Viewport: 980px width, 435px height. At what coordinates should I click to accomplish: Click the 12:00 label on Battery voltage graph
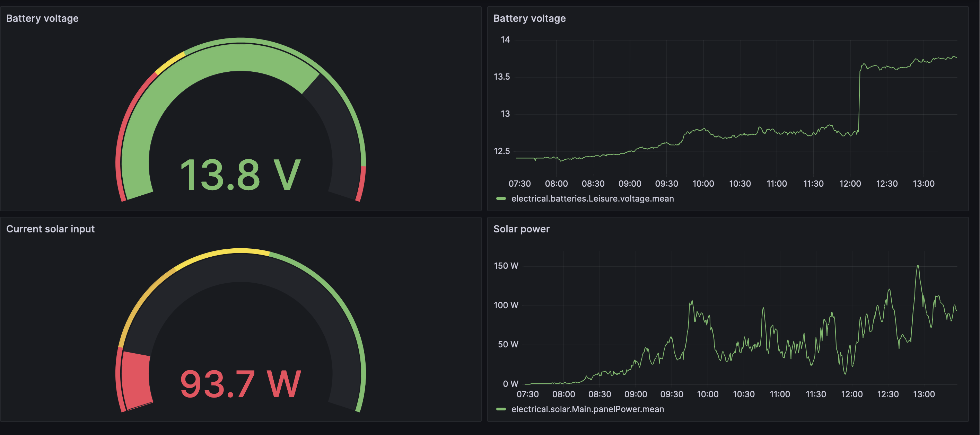click(x=850, y=184)
